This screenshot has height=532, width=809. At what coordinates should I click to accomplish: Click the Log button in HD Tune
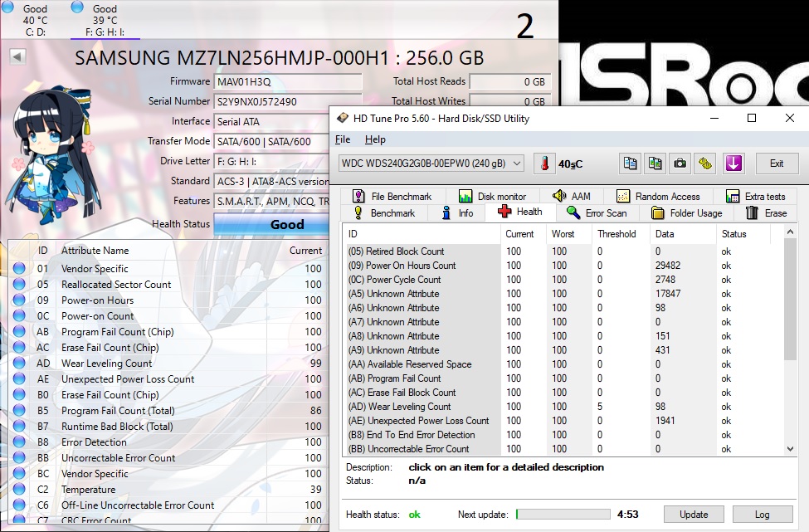click(762, 514)
